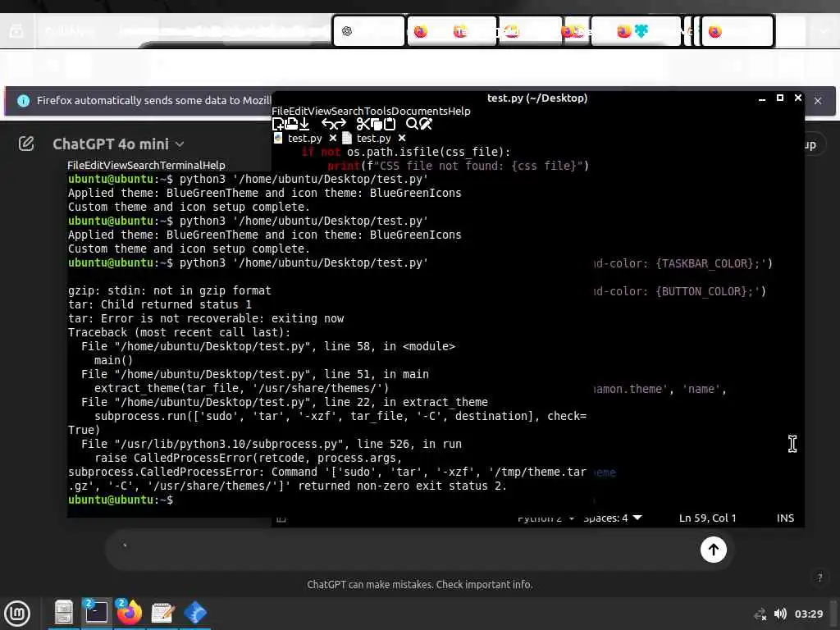This screenshot has width=840, height=630.
Task: Save the document with the download-arrow icon
Action: pyautogui.click(x=304, y=125)
